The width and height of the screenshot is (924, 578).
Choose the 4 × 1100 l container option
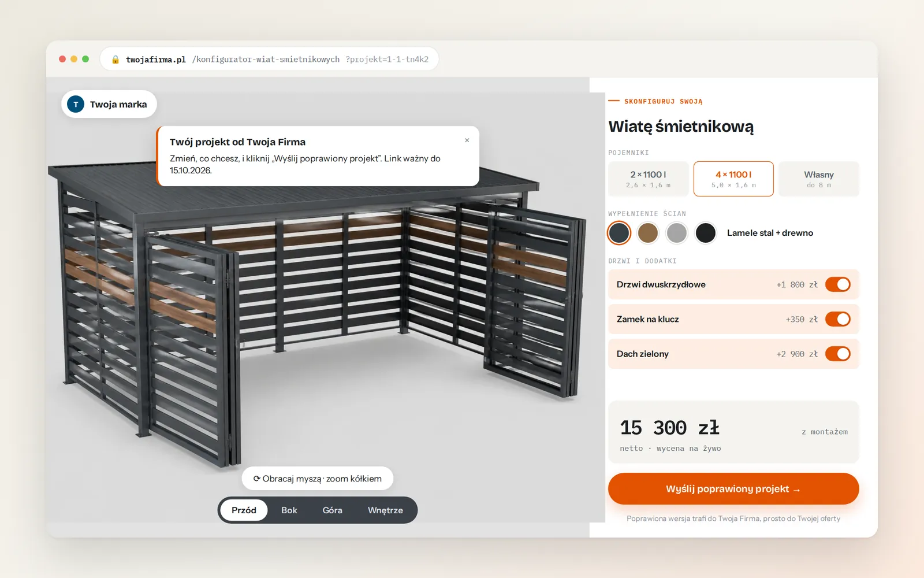click(x=733, y=179)
